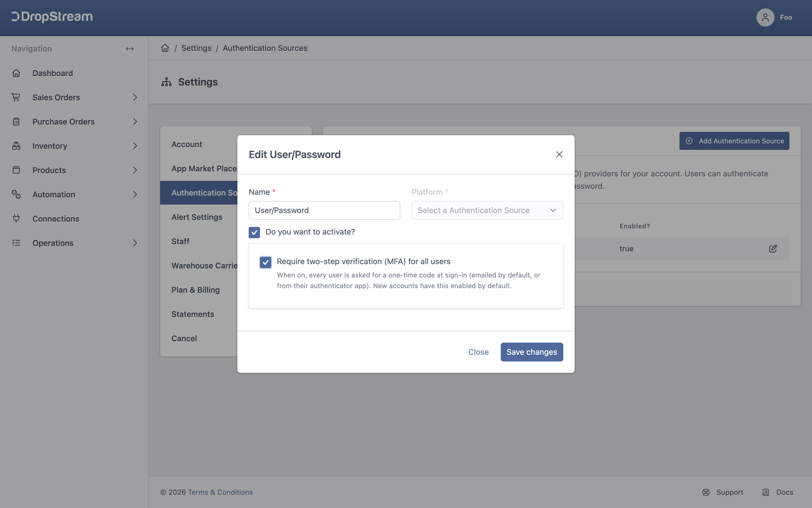Open the Alert Settings tab
The height and width of the screenshot is (508, 812).
coord(199,217)
